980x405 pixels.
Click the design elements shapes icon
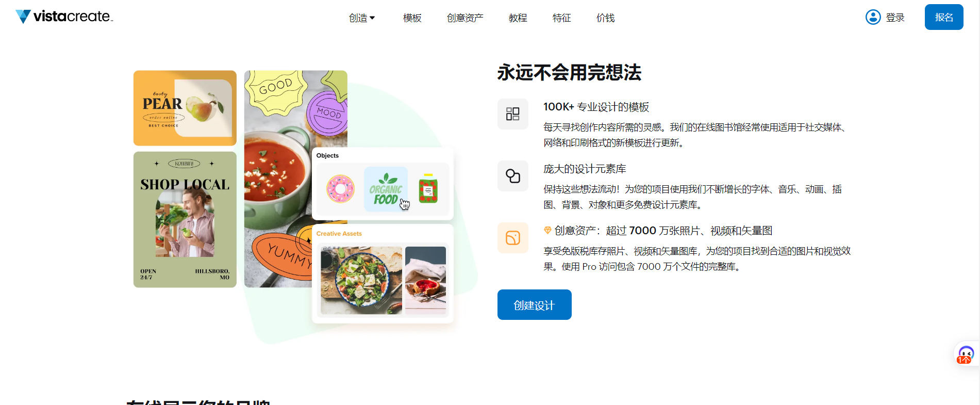coord(512,176)
